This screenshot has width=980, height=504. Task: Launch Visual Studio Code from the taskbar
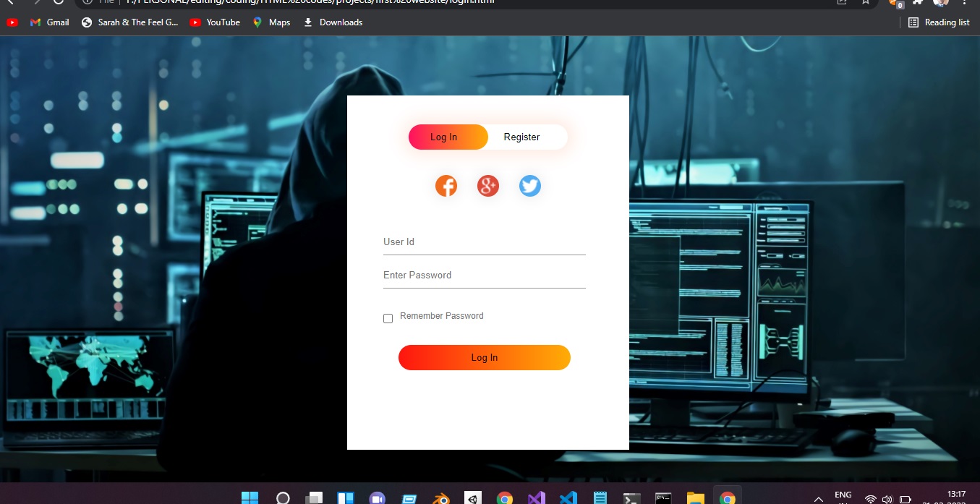click(568, 497)
